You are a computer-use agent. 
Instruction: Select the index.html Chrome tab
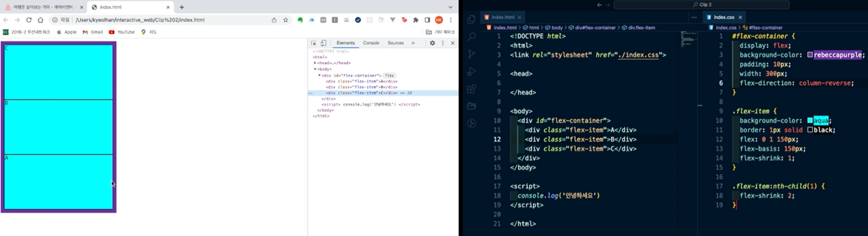coord(131,7)
